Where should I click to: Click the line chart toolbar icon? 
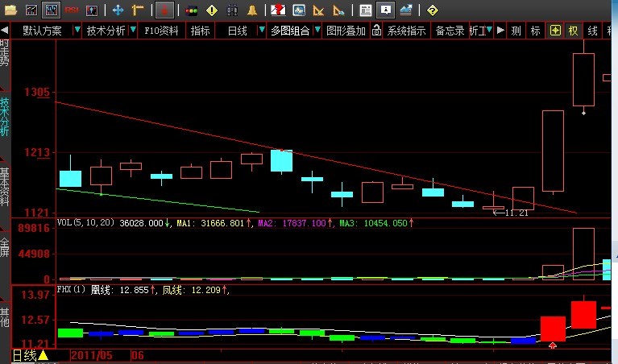click(x=31, y=10)
